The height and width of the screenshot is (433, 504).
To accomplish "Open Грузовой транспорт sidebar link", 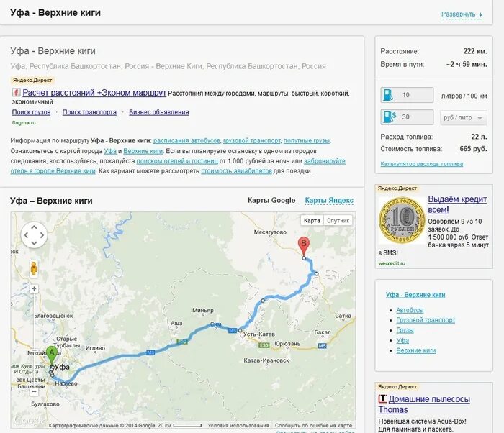I will click(426, 320).
